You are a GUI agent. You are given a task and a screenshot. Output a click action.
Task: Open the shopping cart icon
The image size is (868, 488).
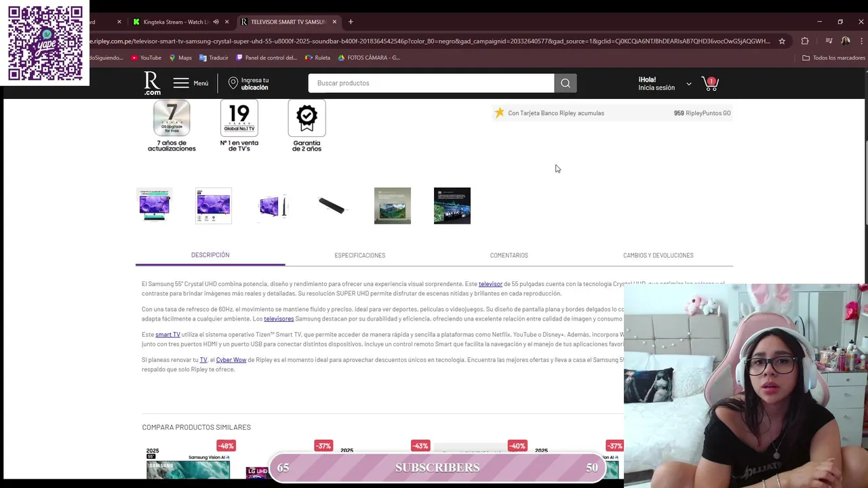[x=709, y=83]
